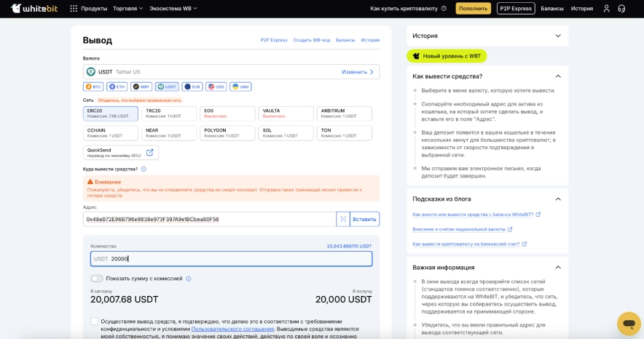Select the TRC20 network option

coord(169,113)
